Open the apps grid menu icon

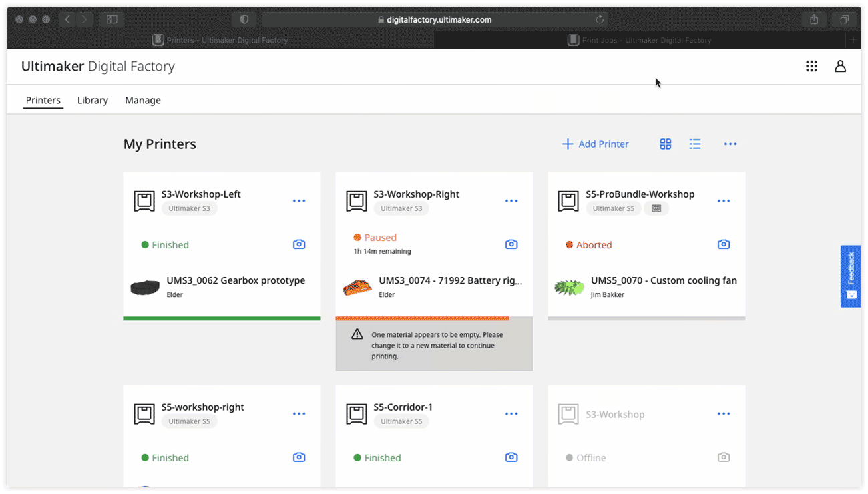(811, 66)
